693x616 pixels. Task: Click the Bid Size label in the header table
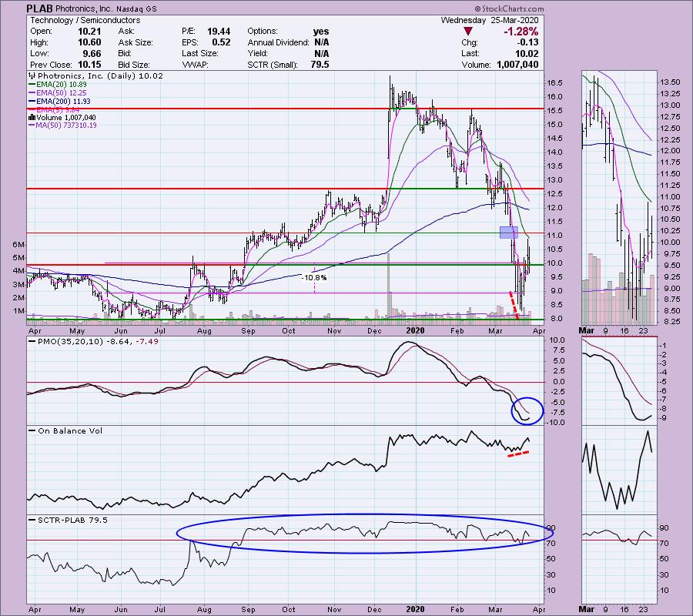point(134,65)
